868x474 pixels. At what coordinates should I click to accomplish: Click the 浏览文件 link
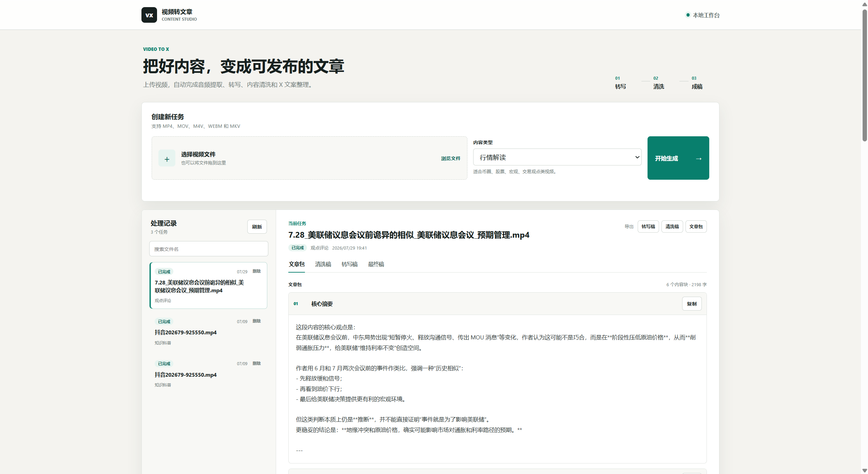[451, 158]
